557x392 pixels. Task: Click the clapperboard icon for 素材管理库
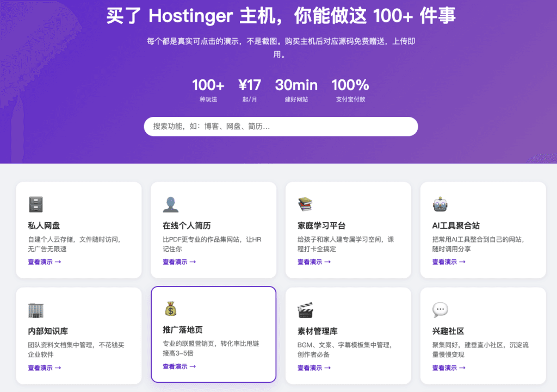[x=305, y=310]
